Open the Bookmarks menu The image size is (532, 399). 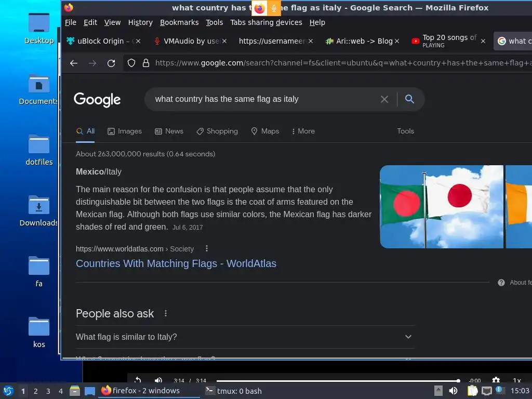coord(179,22)
